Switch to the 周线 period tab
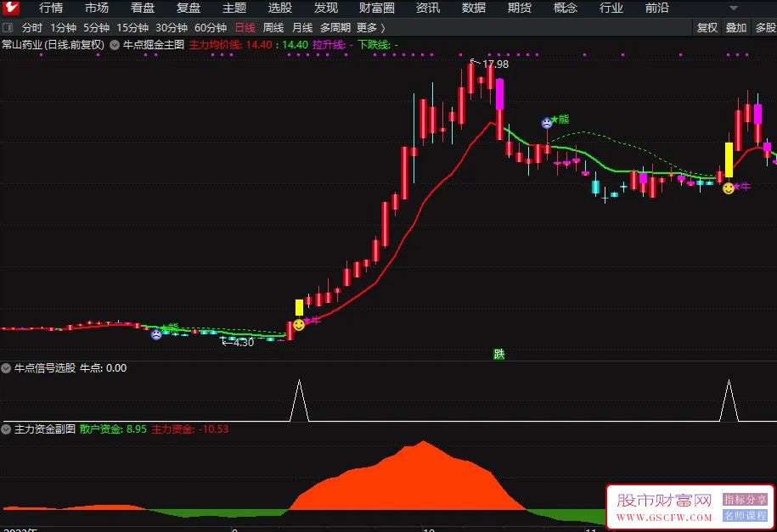The image size is (777, 532). pos(273,28)
